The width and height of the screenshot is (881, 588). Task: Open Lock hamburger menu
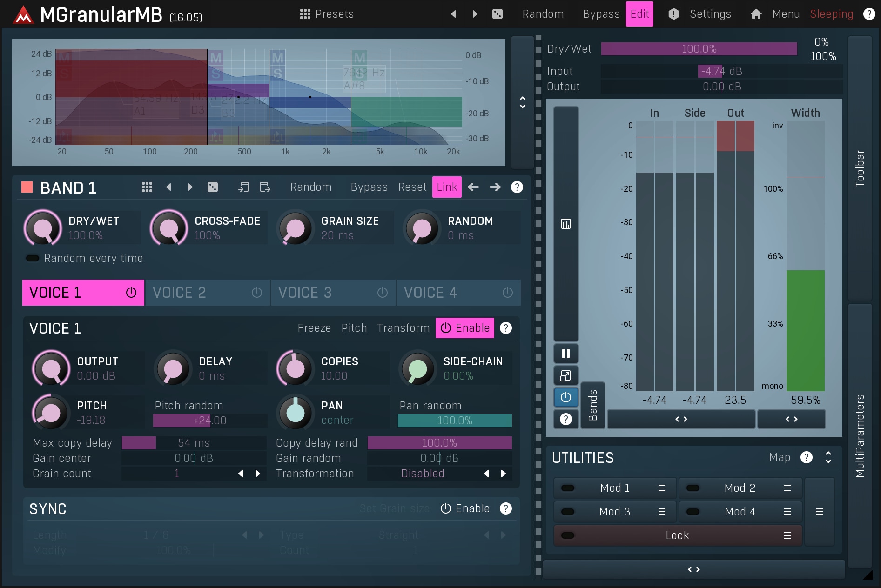(787, 535)
